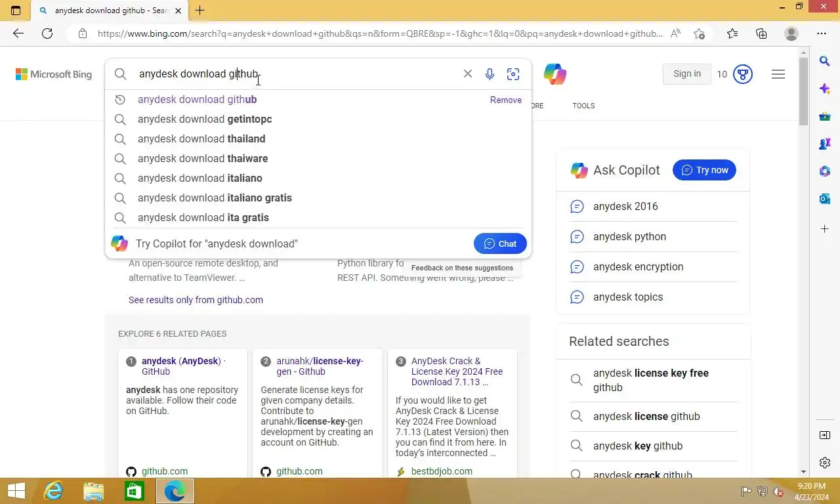Open Microsoft Rewards trophy icon
This screenshot has height=504, width=840.
(x=742, y=74)
